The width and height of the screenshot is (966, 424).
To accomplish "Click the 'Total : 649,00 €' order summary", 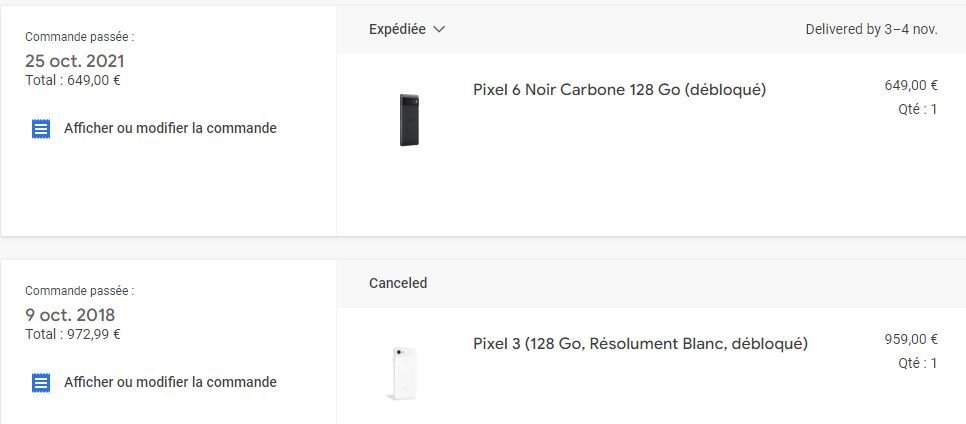I will [x=73, y=80].
